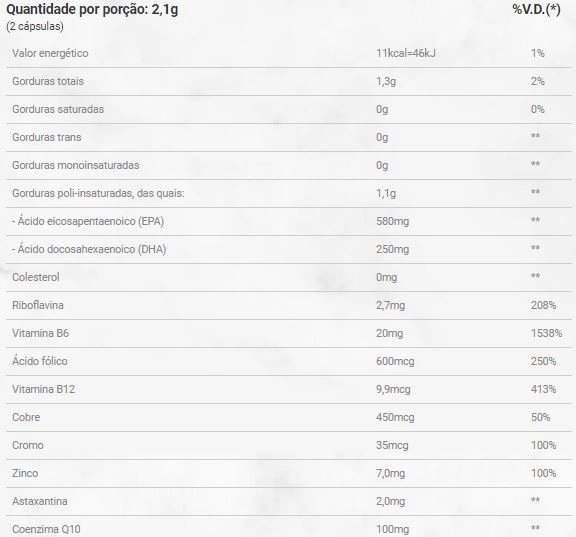Click the Ácido docosahexaenoico (DHA) row
This screenshot has width=576, height=537.
tap(289, 249)
